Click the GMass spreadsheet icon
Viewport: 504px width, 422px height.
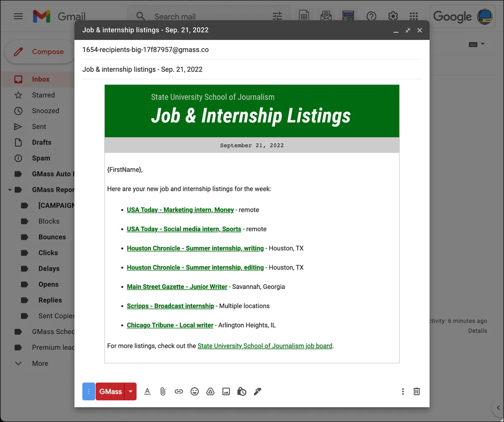tap(304, 16)
